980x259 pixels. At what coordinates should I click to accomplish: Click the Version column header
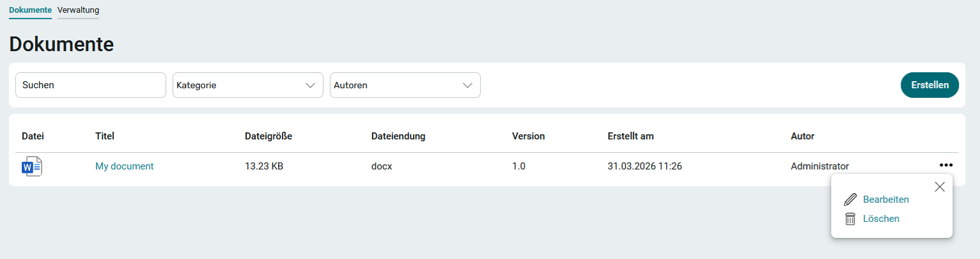pos(528,136)
